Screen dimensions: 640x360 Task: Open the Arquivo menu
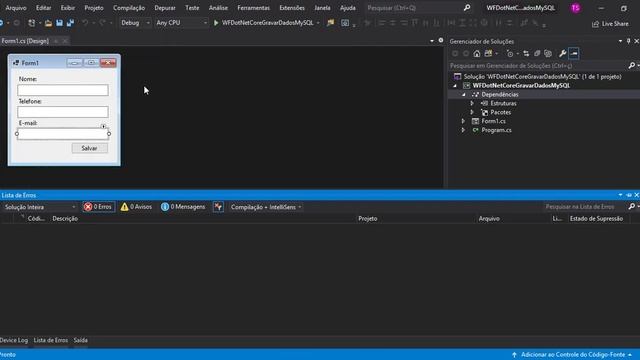click(x=16, y=8)
